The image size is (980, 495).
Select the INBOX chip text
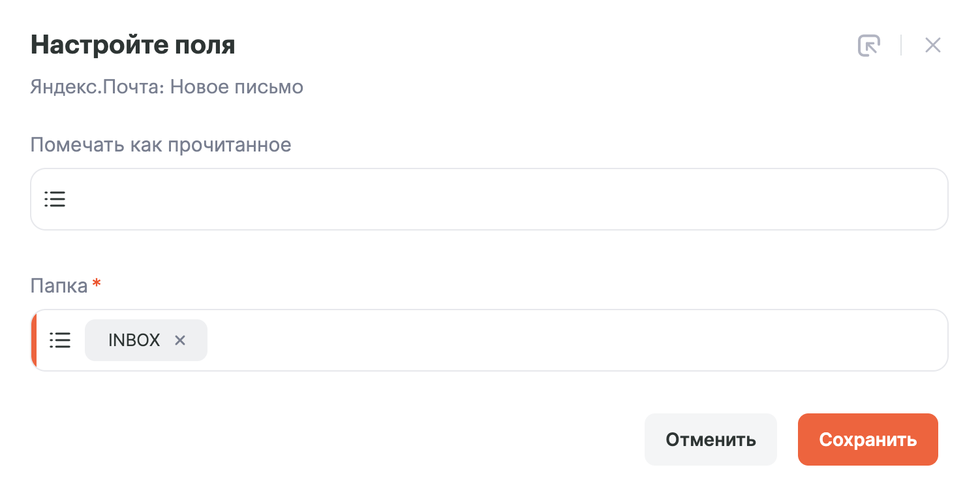point(134,340)
